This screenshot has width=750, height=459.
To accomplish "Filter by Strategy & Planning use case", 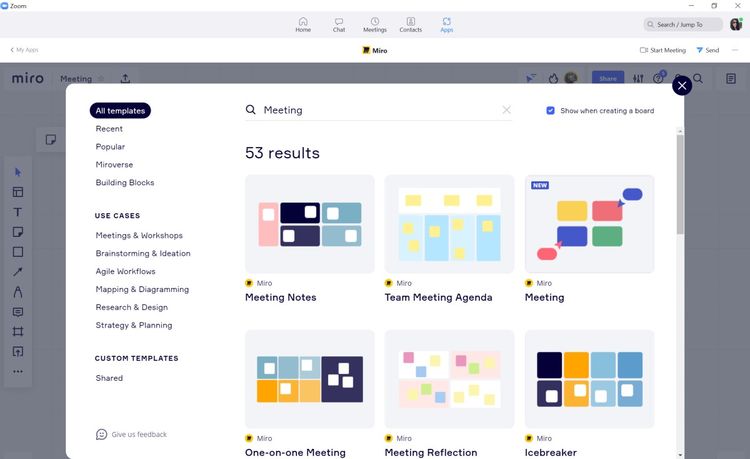I will [134, 325].
